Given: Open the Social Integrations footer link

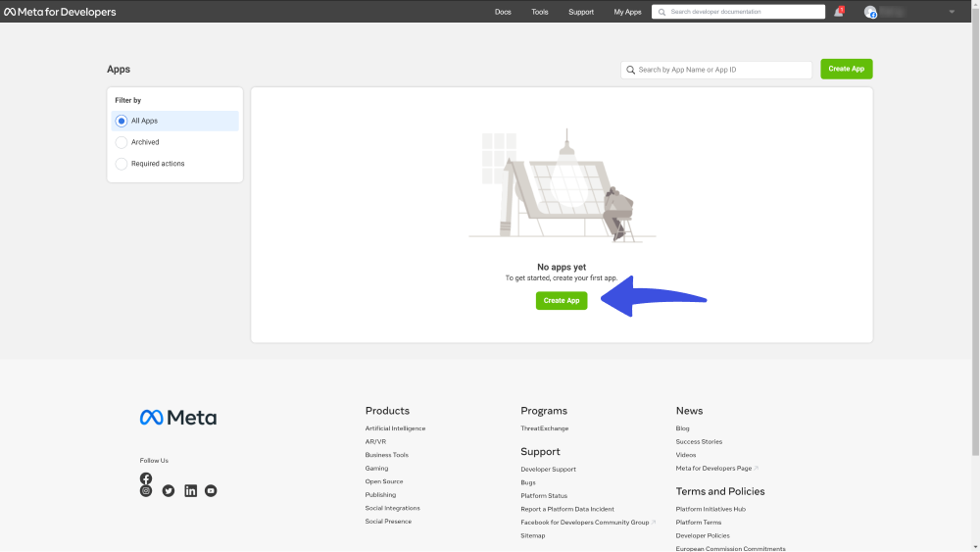Looking at the screenshot, I should (x=393, y=508).
